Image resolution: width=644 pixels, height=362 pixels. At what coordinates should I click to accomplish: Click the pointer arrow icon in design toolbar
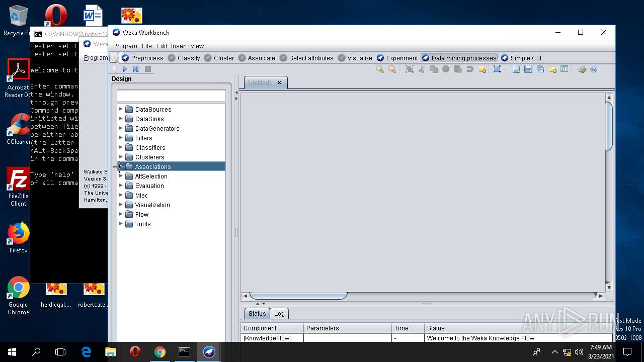coord(115,69)
